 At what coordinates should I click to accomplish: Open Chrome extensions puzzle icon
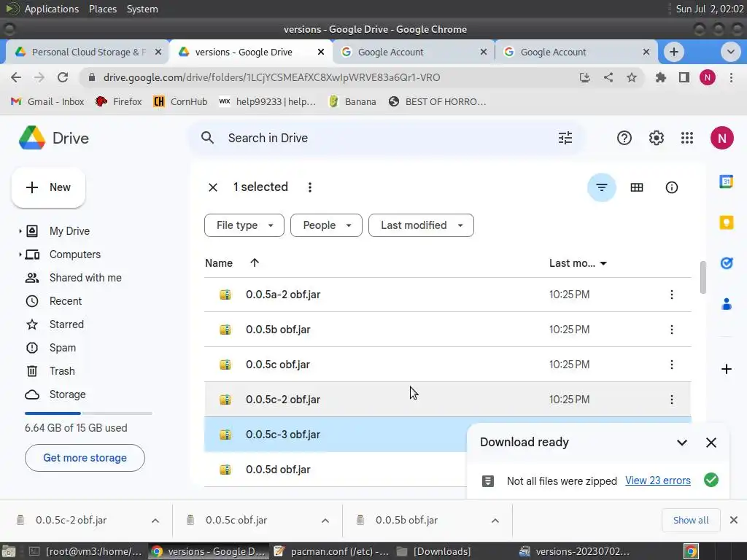[660, 77]
